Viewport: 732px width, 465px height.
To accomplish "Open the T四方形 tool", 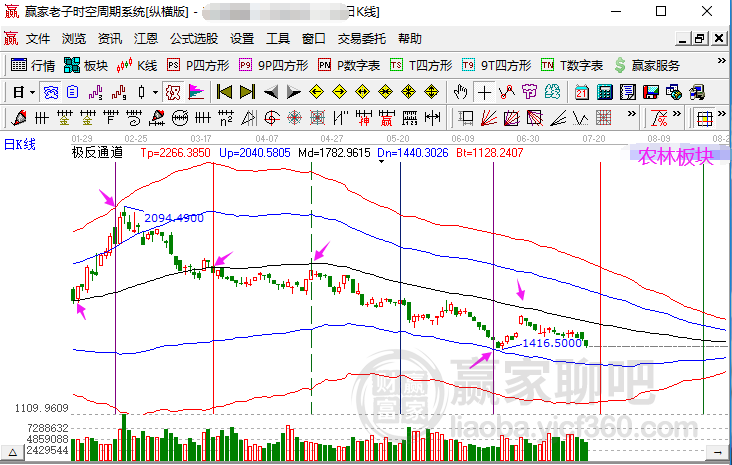I will point(421,65).
